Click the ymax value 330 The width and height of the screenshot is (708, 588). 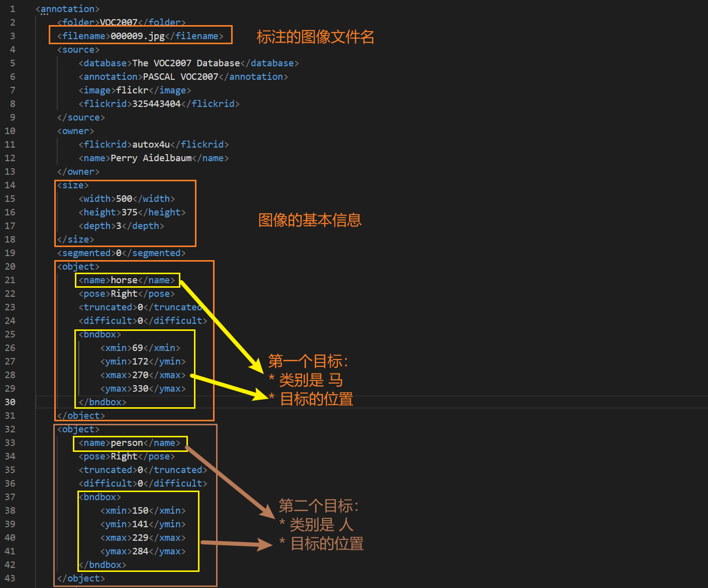(x=140, y=389)
